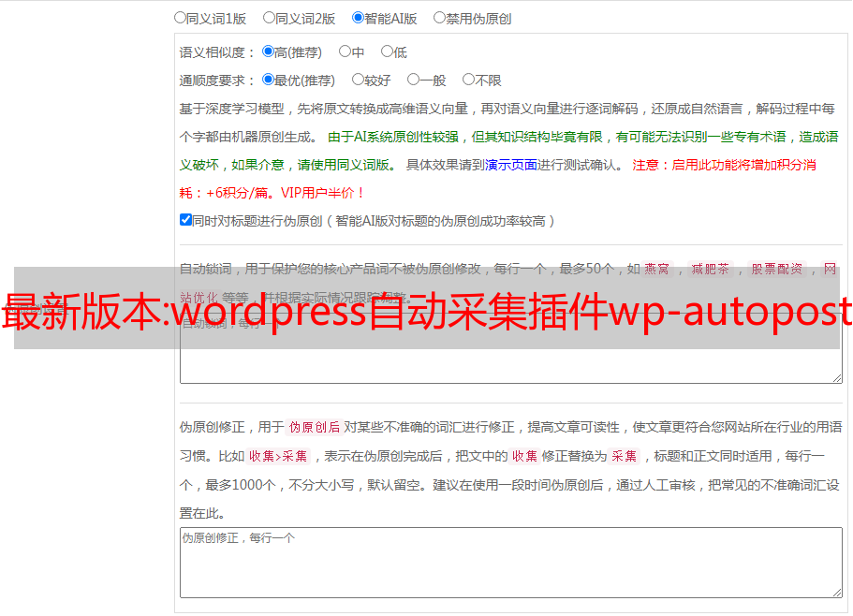Set 通顺度要求 to 不限
This screenshot has width=853, height=616.
[x=468, y=80]
